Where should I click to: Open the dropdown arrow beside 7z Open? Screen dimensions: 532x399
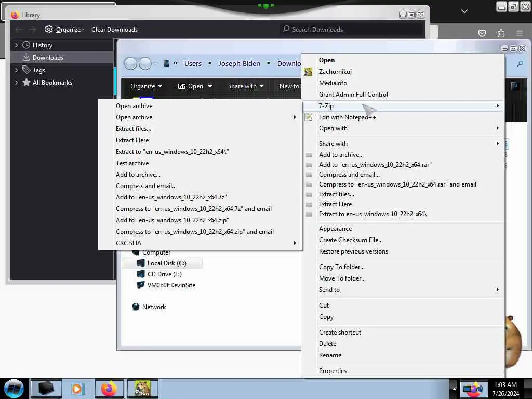click(210, 86)
